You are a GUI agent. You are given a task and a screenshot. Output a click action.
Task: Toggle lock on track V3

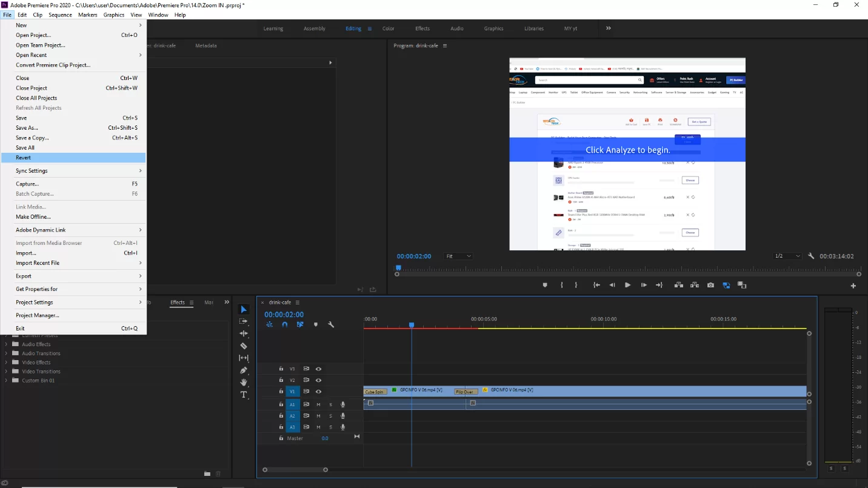[x=281, y=369]
